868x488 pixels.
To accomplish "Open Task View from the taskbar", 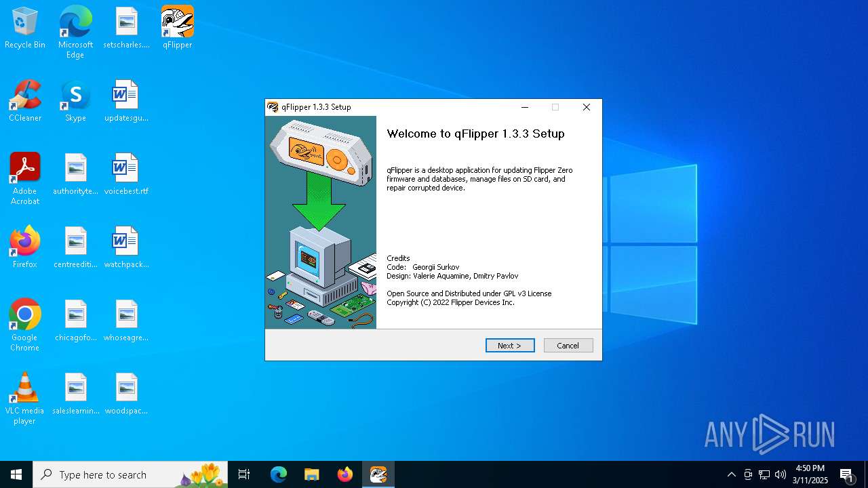I will [244, 474].
